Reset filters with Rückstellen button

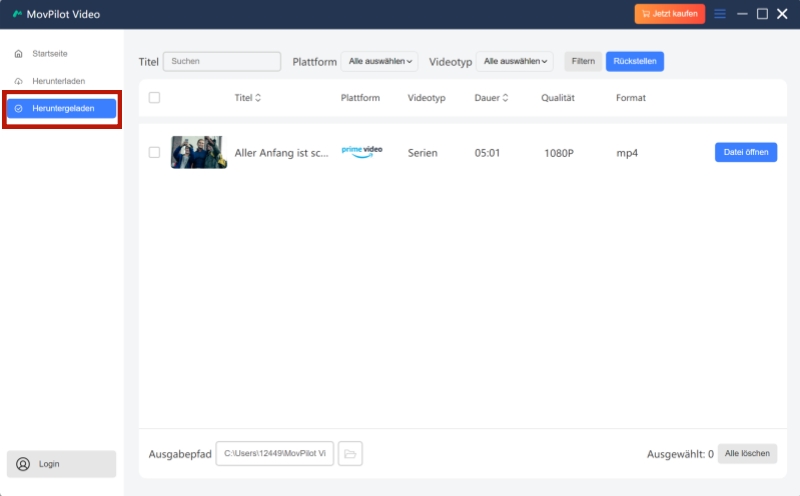click(x=635, y=61)
